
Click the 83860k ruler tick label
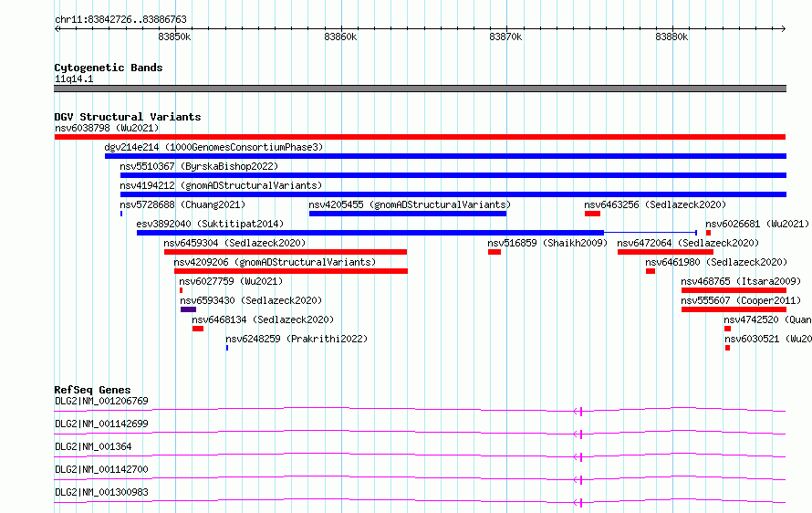(340, 37)
